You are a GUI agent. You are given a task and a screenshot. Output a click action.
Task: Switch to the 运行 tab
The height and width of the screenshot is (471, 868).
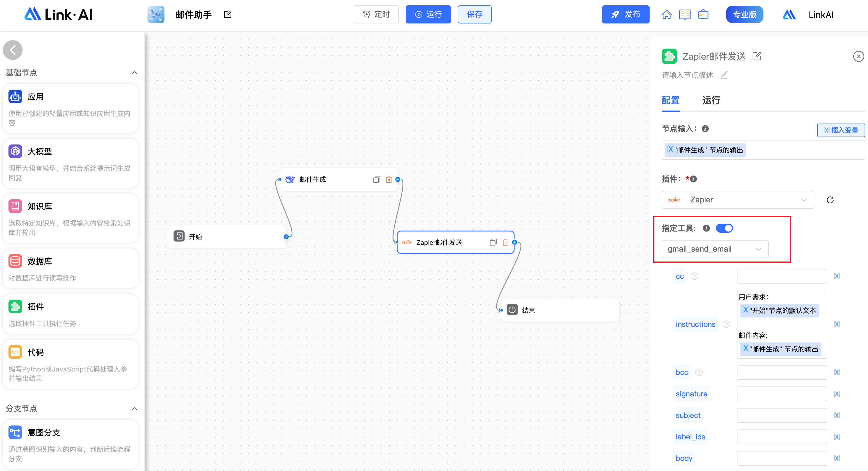click(x=711, y=100)
